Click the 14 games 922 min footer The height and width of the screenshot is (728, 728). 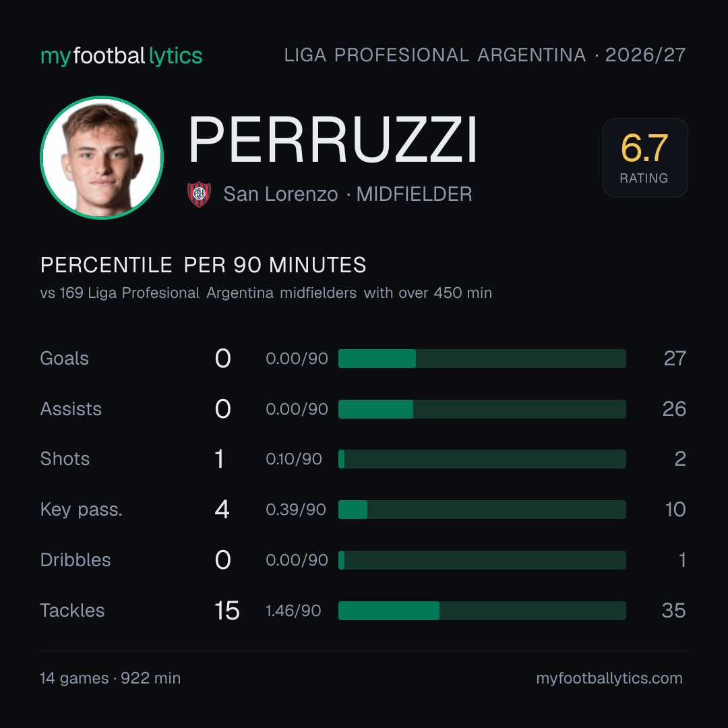click(111, 678)
